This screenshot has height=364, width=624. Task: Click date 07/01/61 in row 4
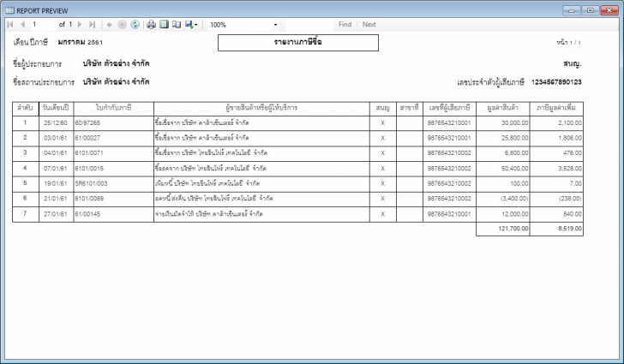pyautogui.click(x=56, y=168)
